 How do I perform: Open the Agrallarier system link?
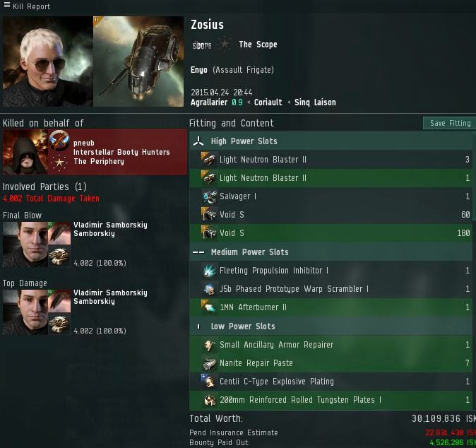209,102
